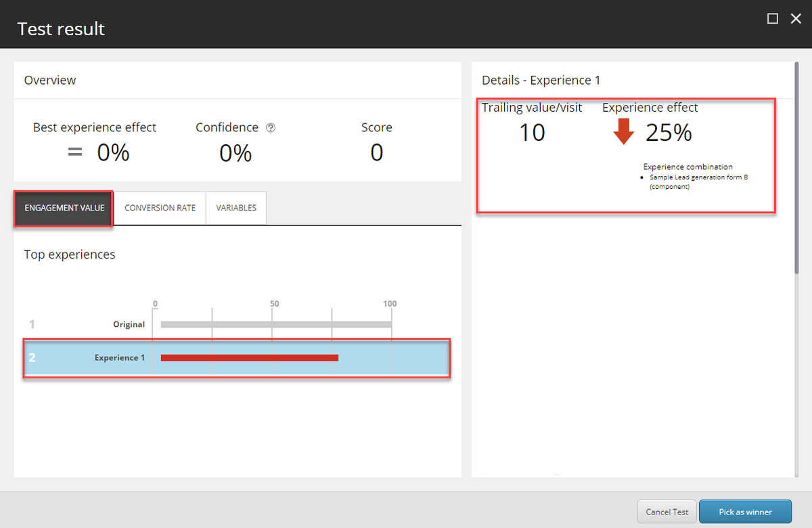The height and width of the screenshot is (528, 812).
Task: Click 'Sample Lead generation form B' text
Action: click(x=699, y=177)
